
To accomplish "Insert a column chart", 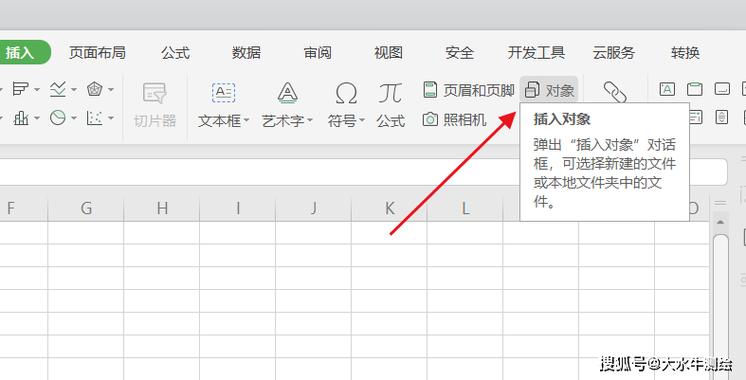I will tap(21, 118).
